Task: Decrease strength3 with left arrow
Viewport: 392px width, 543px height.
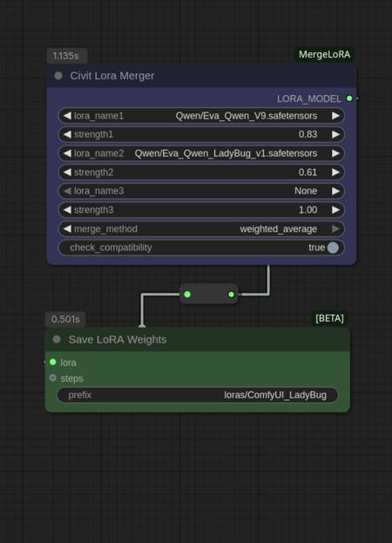Action: point(67,210)
